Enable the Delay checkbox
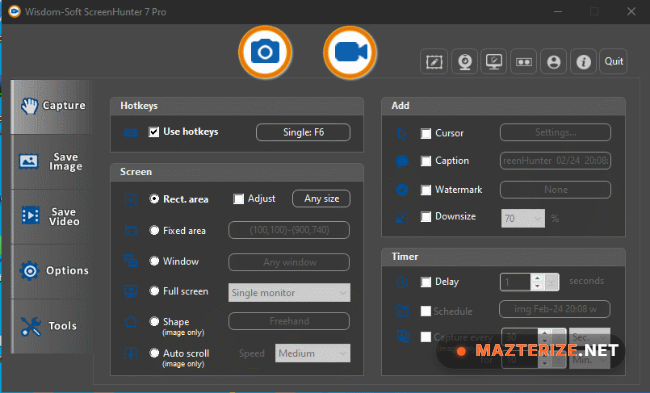This screenshot has width=650, height=393. tap(426, 282)
